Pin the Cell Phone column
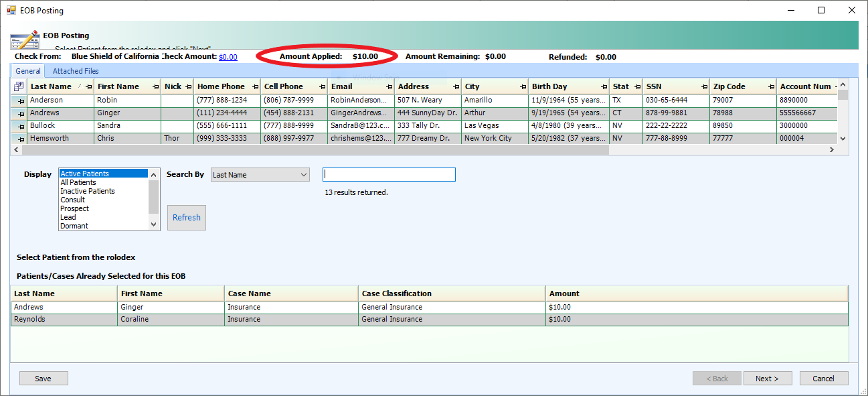This screenshot has height=396, width=868. 323,87
